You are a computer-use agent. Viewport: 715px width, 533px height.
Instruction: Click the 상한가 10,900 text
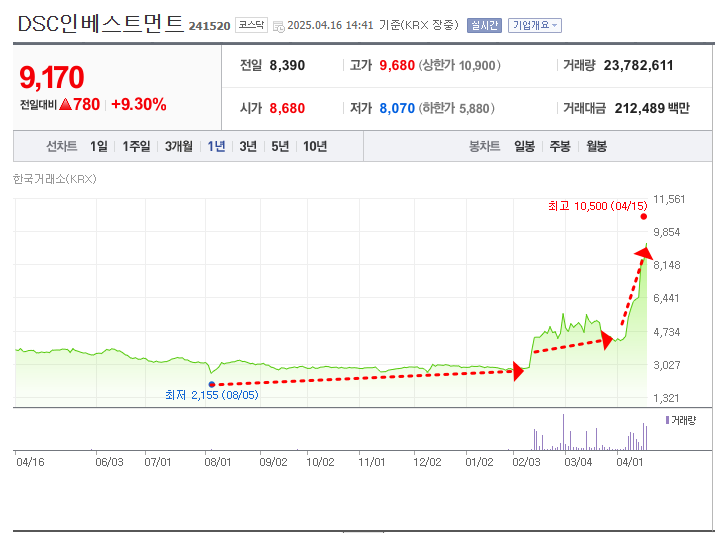(x=460, y=66)
